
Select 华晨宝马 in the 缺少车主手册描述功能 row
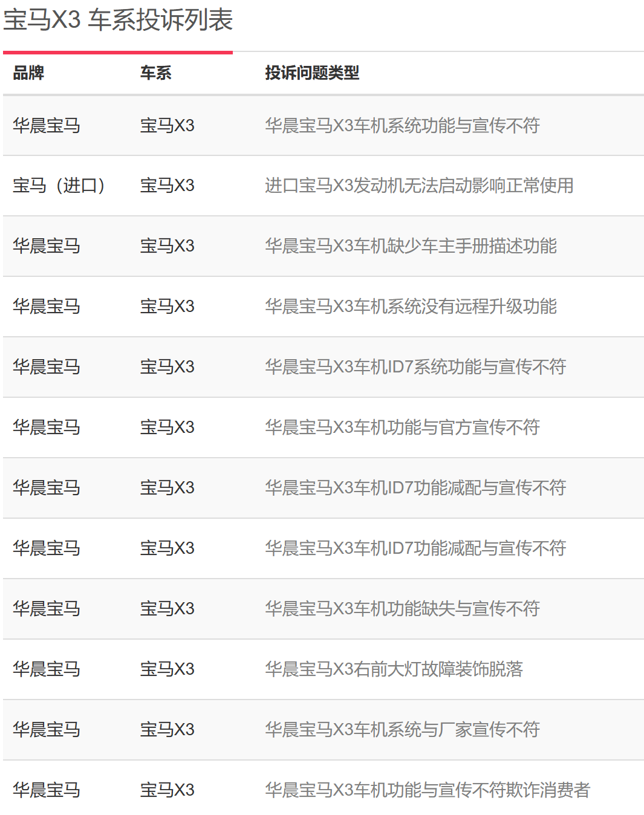[x=47, y=246]
